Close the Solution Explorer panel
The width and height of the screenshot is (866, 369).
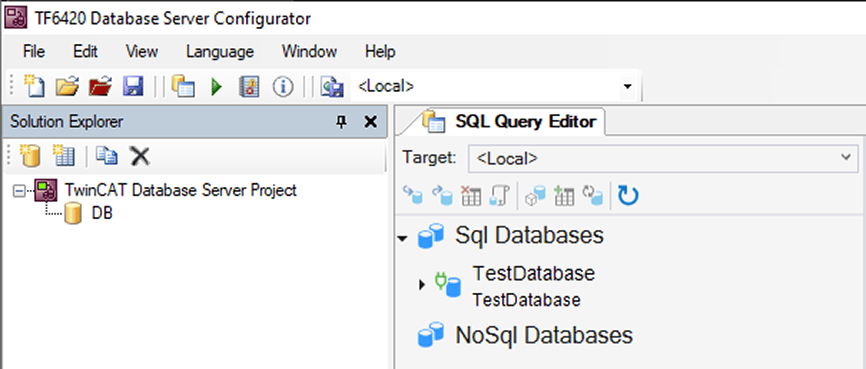(x=370, y=122)
